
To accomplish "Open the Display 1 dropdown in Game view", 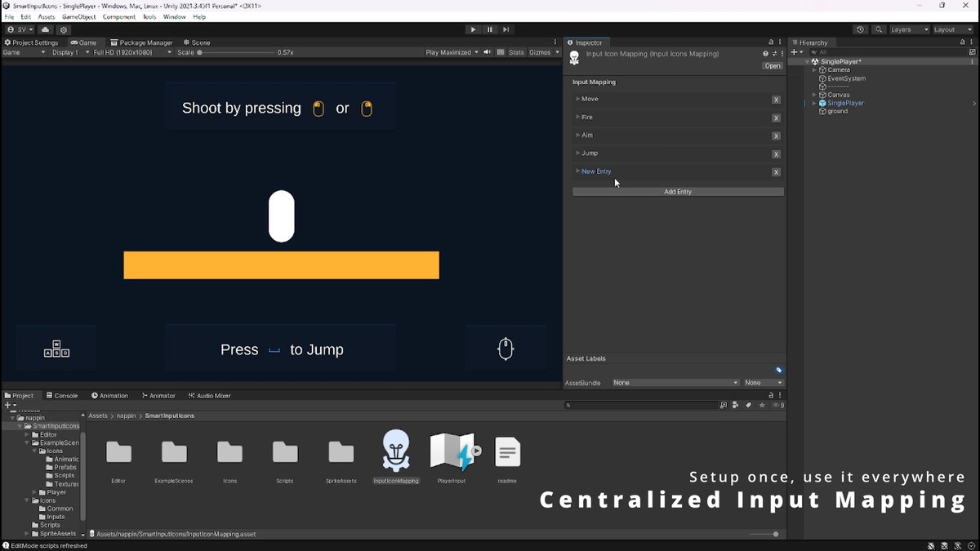I will pyautogui.click(x=69, y=51).
